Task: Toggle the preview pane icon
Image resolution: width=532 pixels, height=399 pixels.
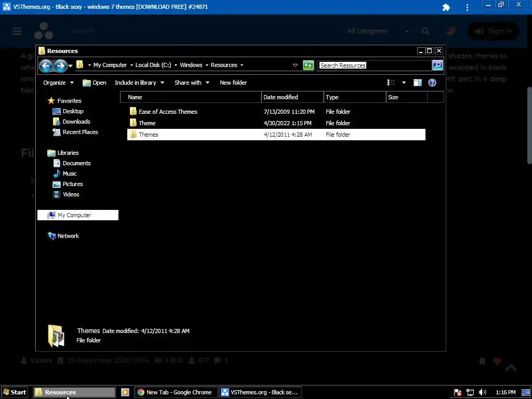Action: (417, 83)
